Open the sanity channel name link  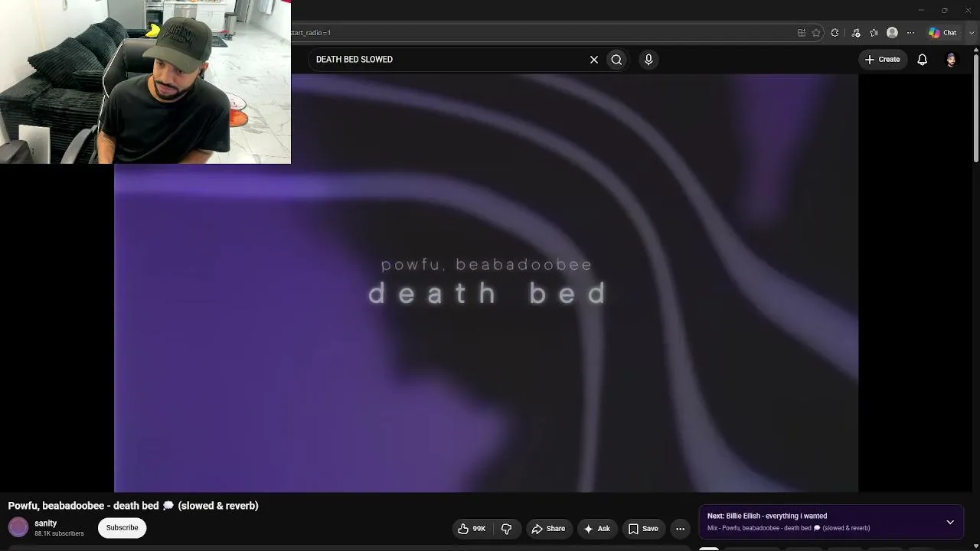click(46, 523)
